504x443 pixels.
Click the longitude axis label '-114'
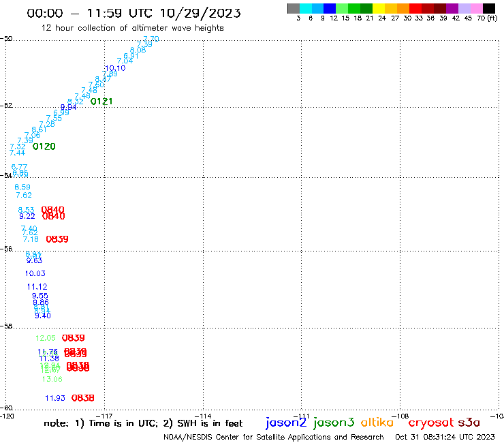tap(203, 416)
